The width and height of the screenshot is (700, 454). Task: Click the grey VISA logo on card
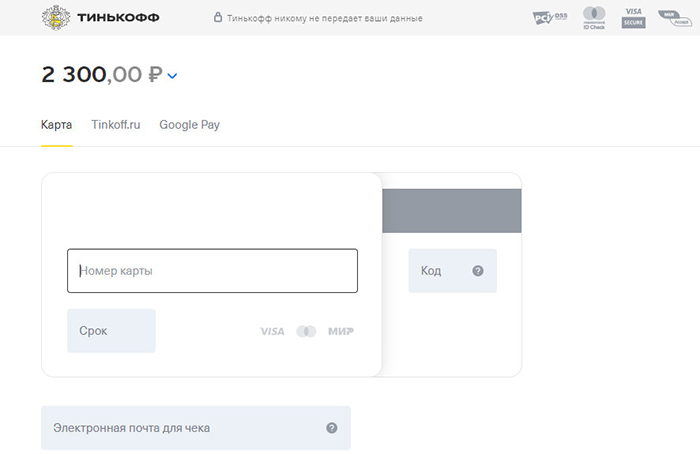pos(272,331)
